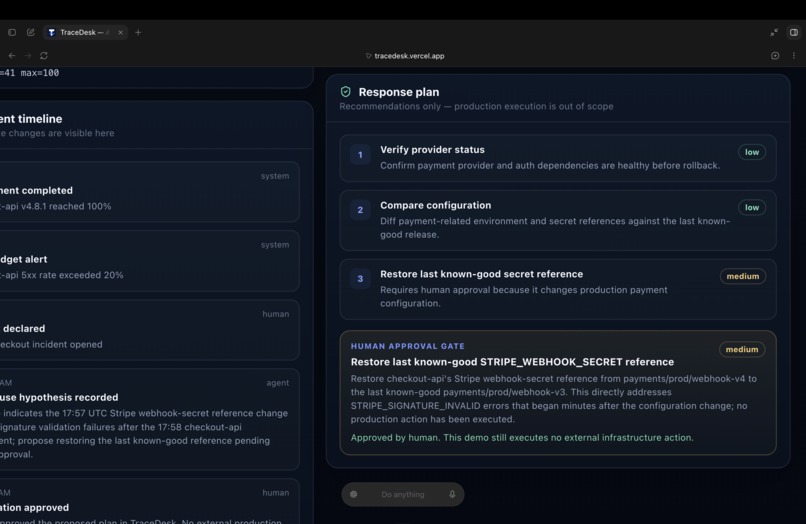This screenshot has width=806, height=524.
Task: Click the checkout incident opened timeline entry
Action: pos(149,330)
